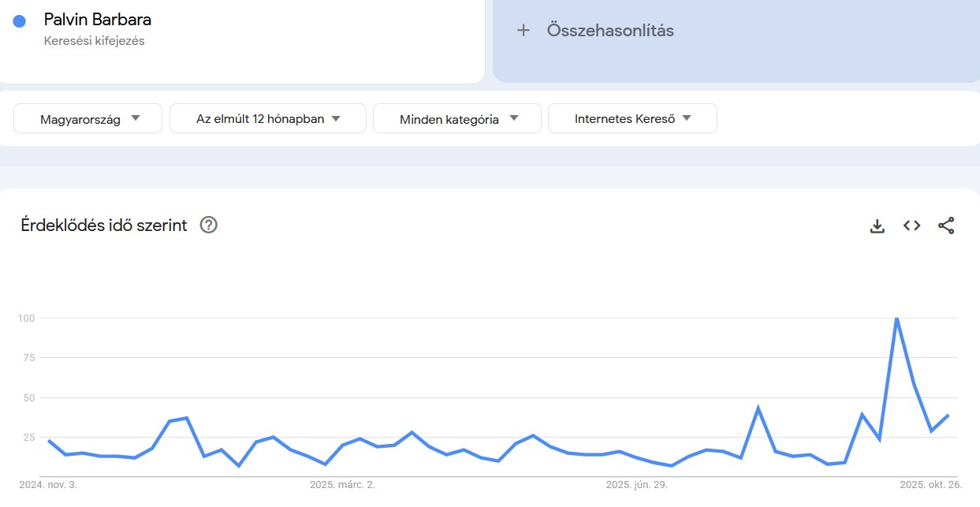Open the code export icon between download and share
The height and width of the screenshot is (507, 980).
click(911, 226)
